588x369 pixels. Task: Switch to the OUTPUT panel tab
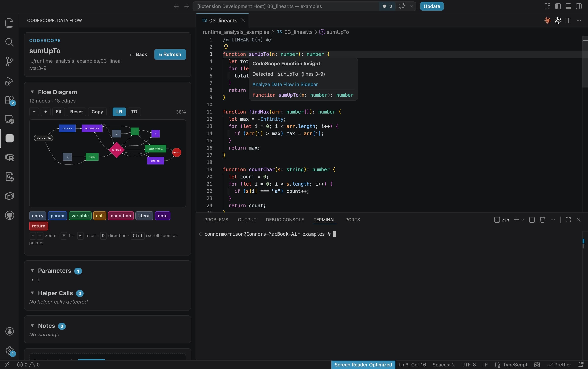(x=247, y=220)
